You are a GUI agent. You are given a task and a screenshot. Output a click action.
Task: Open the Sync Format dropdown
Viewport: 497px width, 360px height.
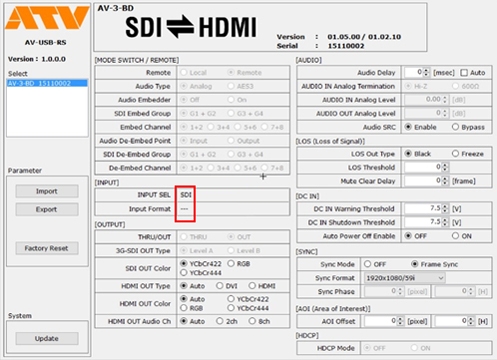pyautogui.click(x=405, y=278)
